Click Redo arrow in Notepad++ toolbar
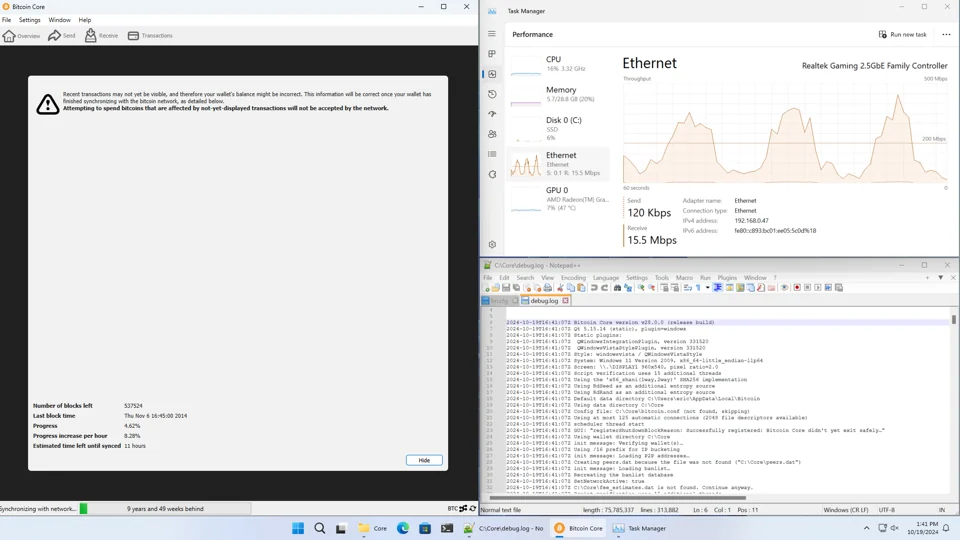The image size is (960, 540). tap(604, 288)
